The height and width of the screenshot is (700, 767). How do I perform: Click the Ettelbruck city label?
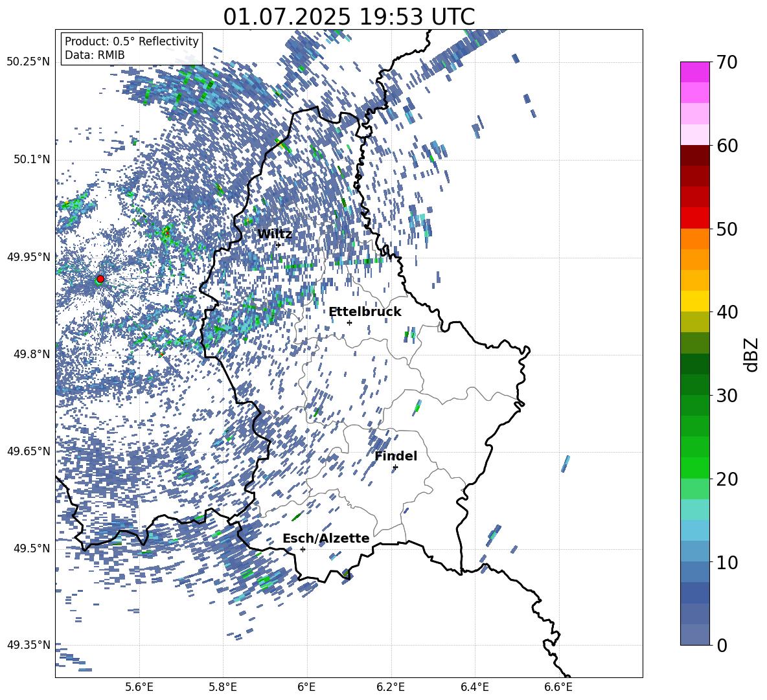point(365,312)
